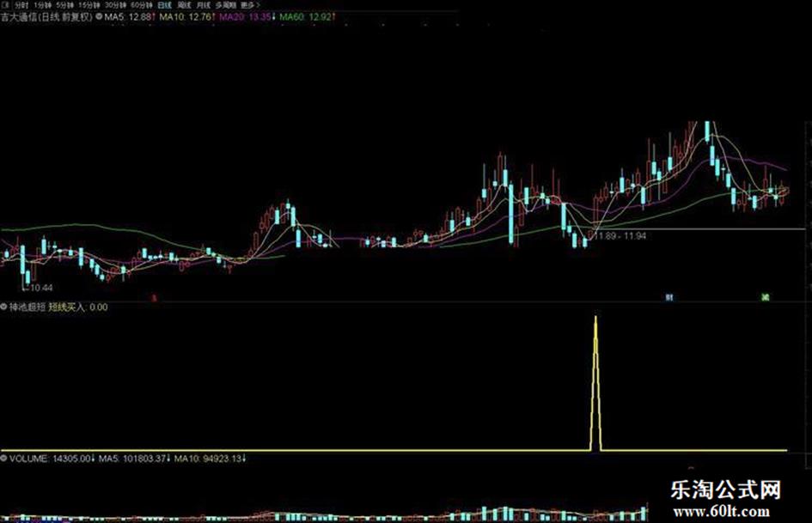Select the 15分钟 period tab
Screen dimensions: 812x523
click(x=89, y=5)
